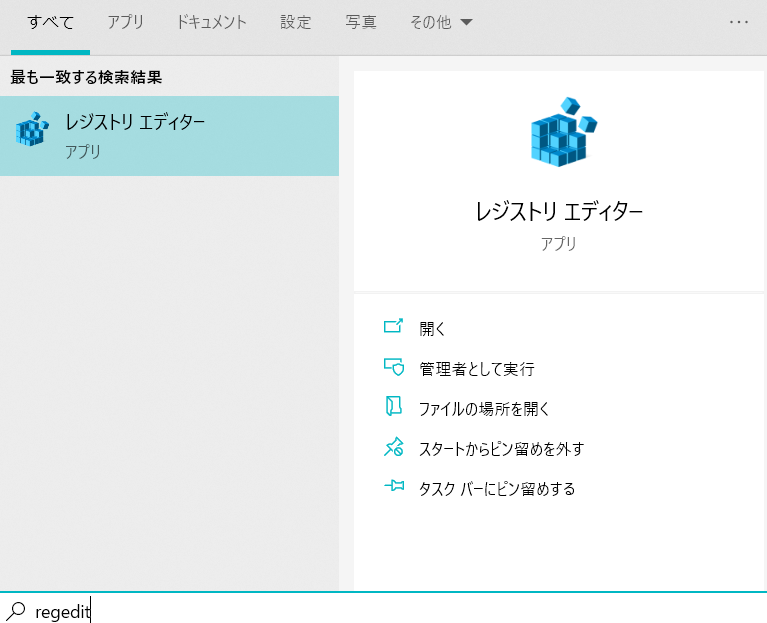Choose 管理者として実行
Screen dimensions: 767x623
[x=477, y=369]
